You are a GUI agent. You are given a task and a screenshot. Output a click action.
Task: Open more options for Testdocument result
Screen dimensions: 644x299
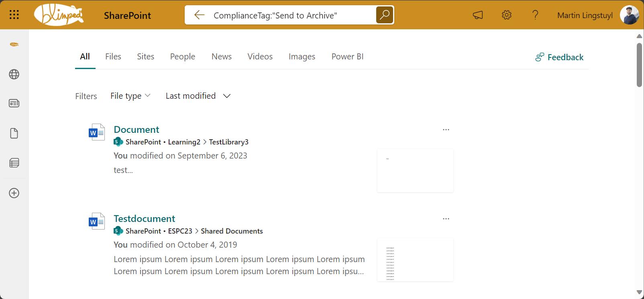point(446,219)
